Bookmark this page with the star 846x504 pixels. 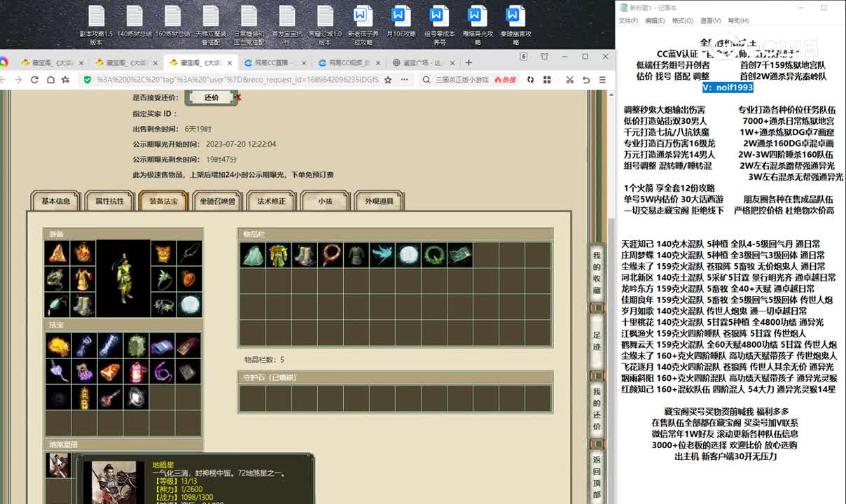click(388, 80)
